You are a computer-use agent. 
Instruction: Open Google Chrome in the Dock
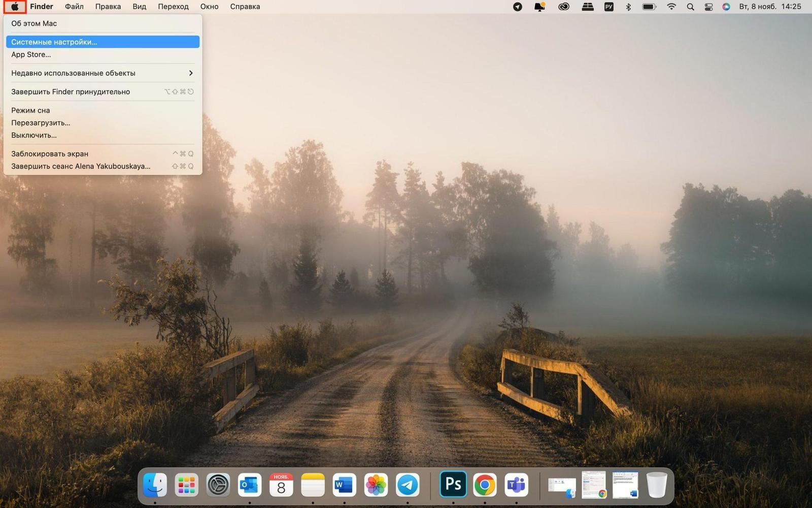(x=485, y=485)
